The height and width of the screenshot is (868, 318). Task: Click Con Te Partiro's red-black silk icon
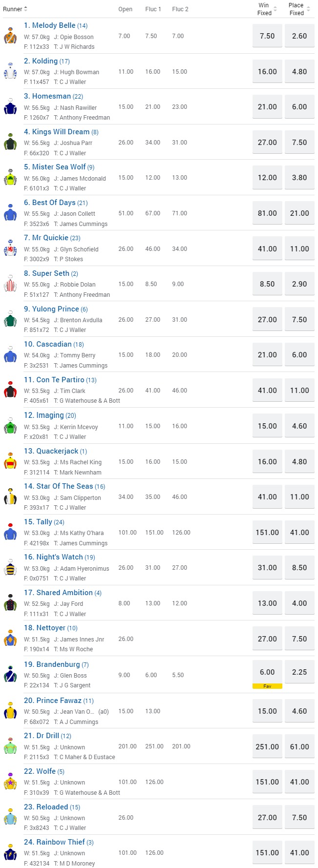click(x=10, y=390)
